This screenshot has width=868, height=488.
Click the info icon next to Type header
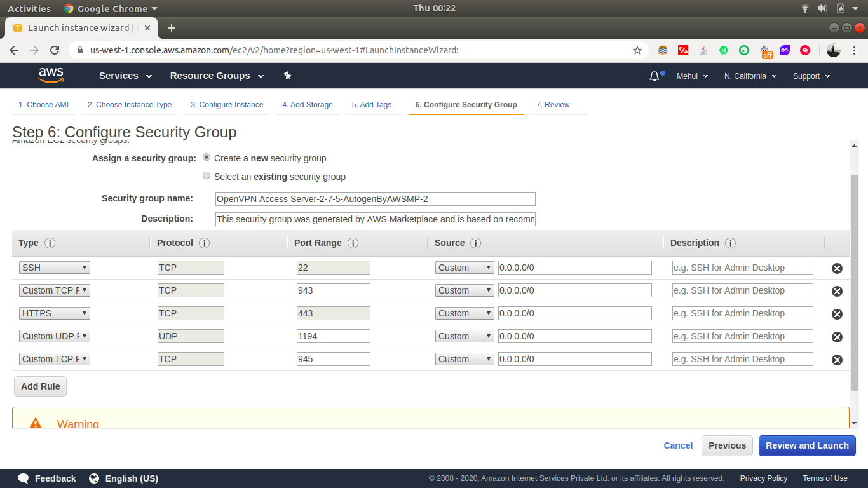(50, 243)
